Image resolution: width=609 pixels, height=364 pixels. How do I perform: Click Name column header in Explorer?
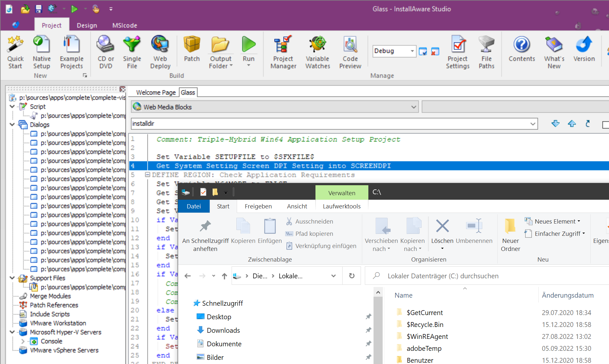click(x=403, y=295)
